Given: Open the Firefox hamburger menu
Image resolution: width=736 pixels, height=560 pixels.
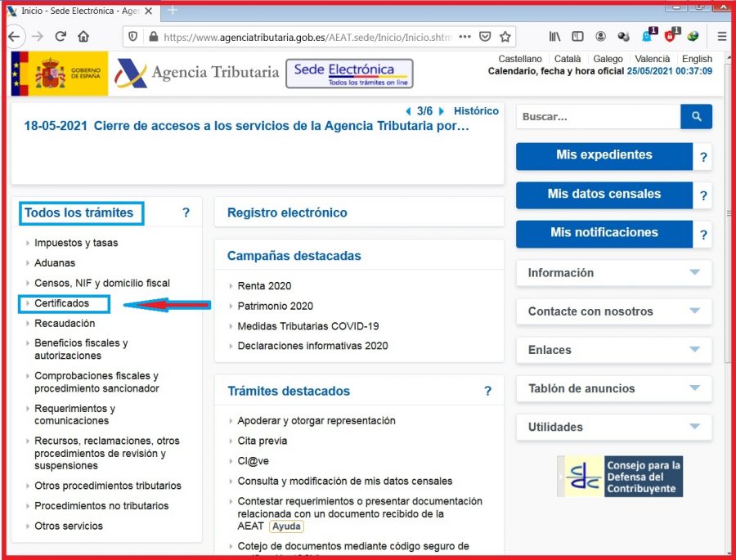Looking at the screenshot, I should 721,37.
